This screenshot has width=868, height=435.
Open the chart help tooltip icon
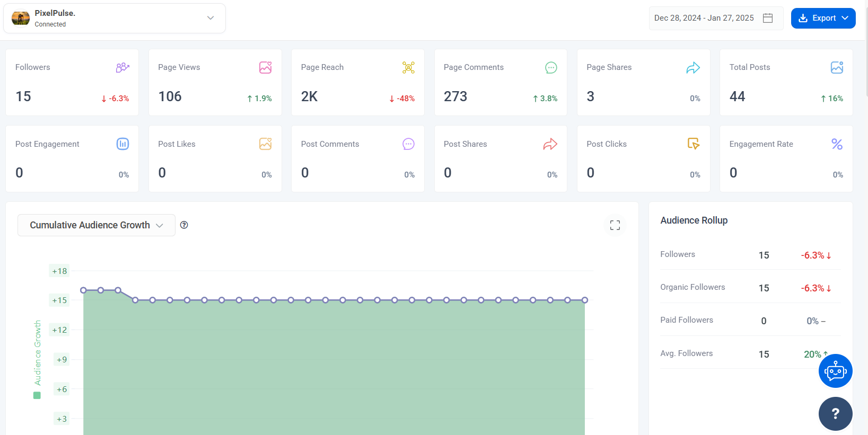[184, 225]
